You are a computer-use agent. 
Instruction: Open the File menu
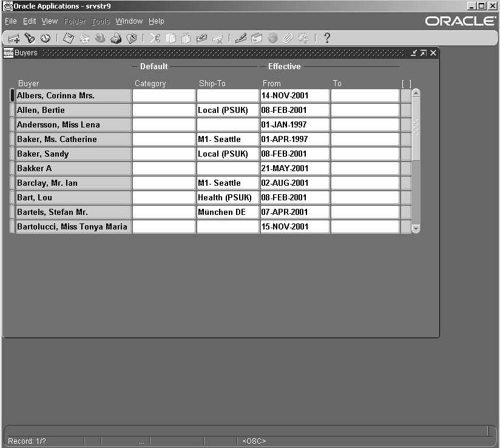click(11, 21)
